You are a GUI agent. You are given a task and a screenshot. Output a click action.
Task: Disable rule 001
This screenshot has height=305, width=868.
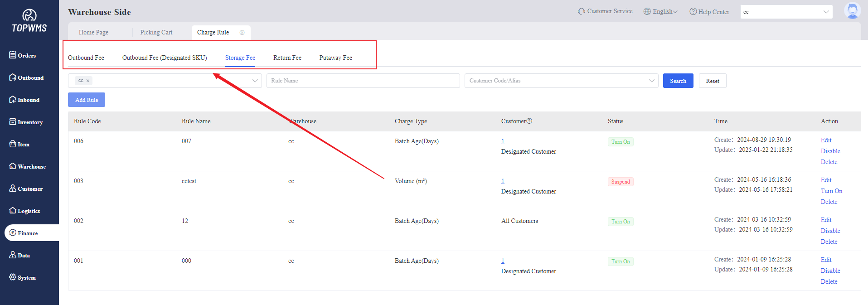click(830, 271)
